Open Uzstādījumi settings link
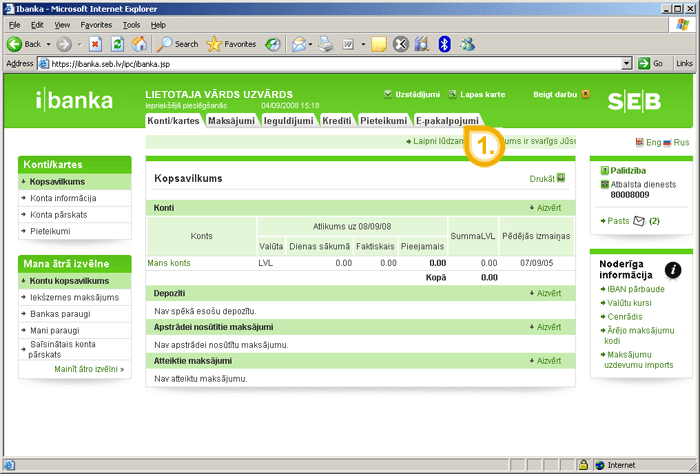 tap(412, 94)
